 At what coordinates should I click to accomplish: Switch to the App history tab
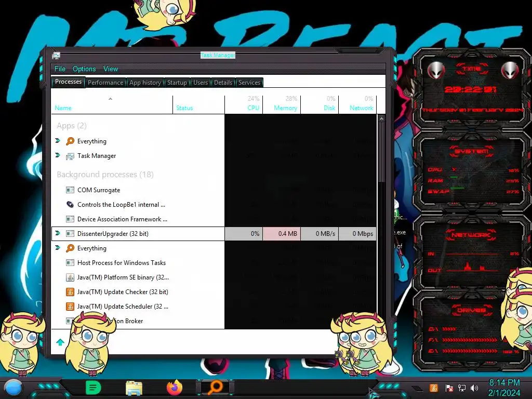[145, 83]
